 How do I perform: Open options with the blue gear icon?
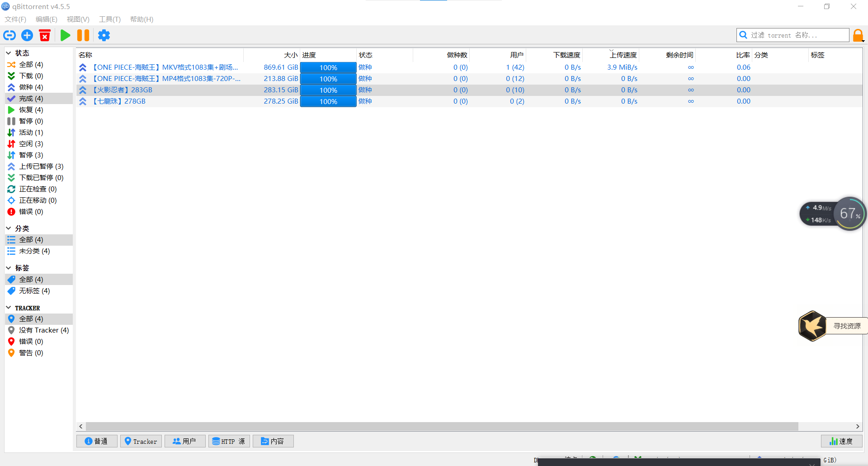[x=104, y=35]
